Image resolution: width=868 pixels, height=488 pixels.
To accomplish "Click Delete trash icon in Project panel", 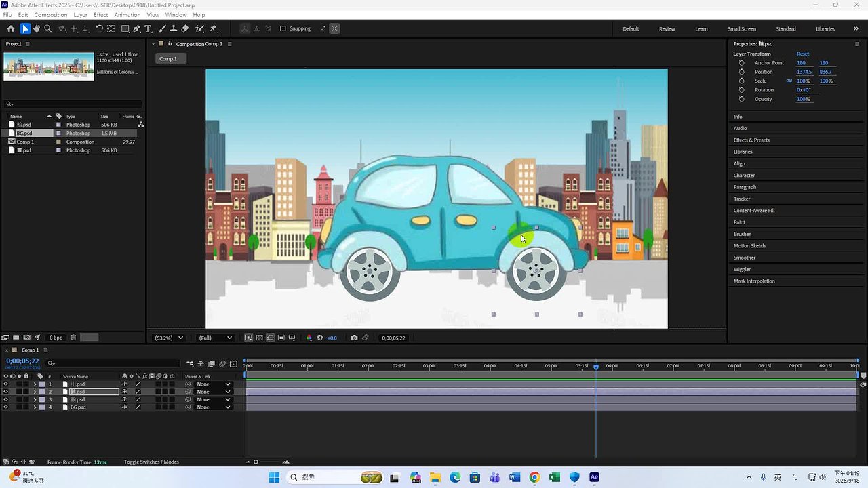I will (73, 338).
